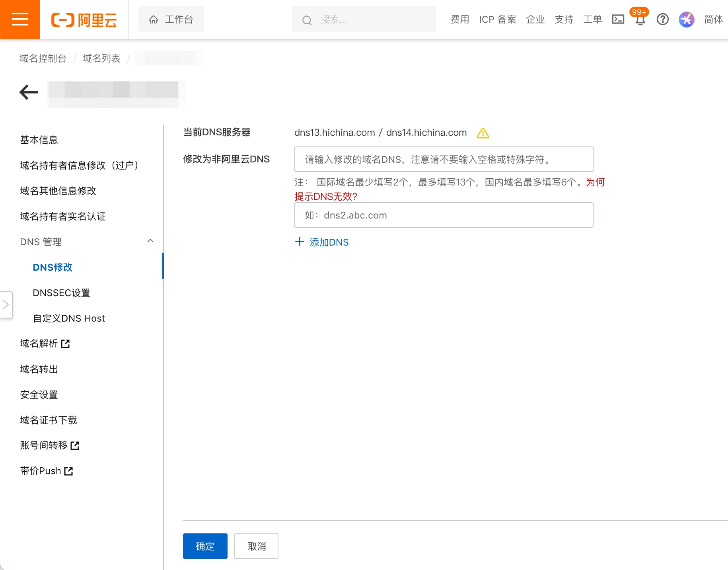Open the ICP 备案 menu
This screenshot has height=570, width=728.
coord(498,19)
